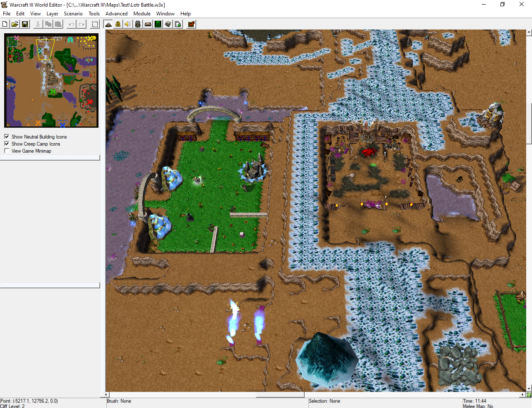The height and width of the screenshot is (408, 532).
Task: Activate the dashed selection brush icon
Action: [95, 24]
